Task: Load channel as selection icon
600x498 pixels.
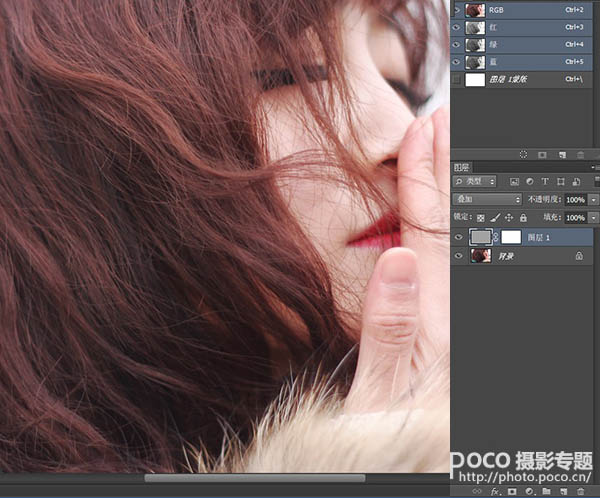Action: pos(523,155)
